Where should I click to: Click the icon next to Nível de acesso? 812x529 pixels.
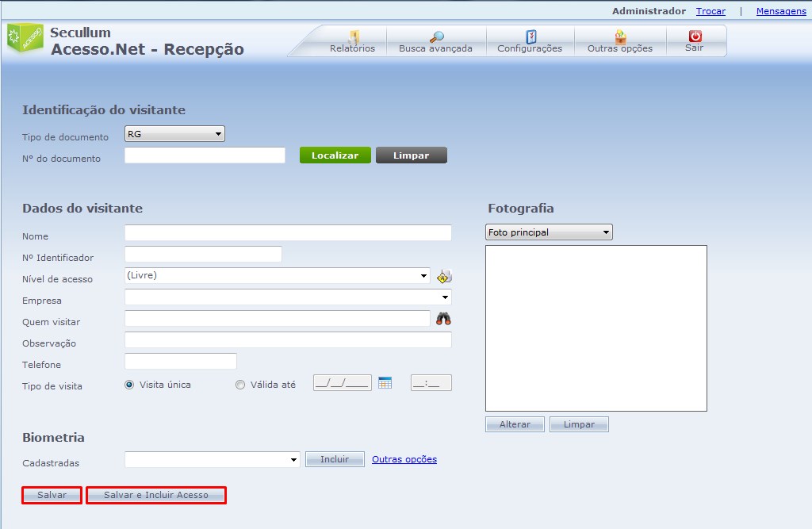pos(444,276)
